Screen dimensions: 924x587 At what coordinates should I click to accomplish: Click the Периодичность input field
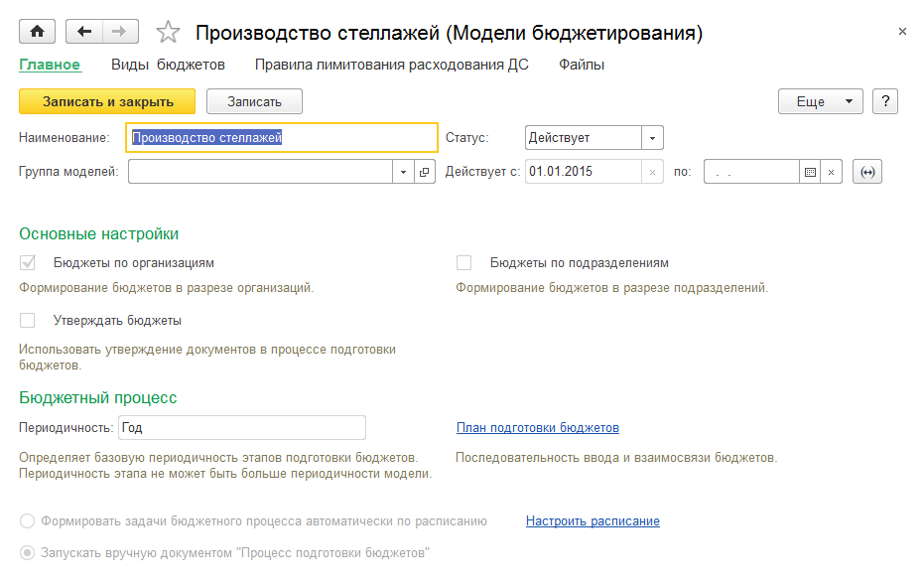[x=241, y=428]
